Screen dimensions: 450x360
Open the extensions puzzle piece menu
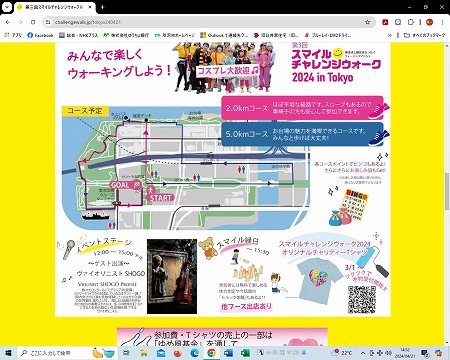point(411,22)
